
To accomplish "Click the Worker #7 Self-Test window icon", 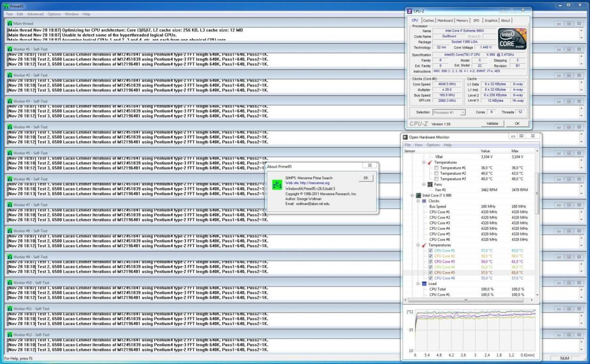I will (10, 205).
